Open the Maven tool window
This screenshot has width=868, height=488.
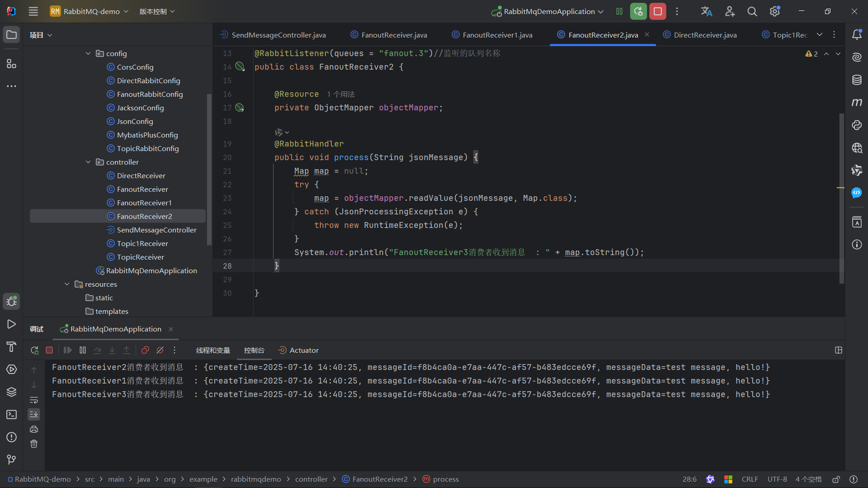(x=857, y=103)
